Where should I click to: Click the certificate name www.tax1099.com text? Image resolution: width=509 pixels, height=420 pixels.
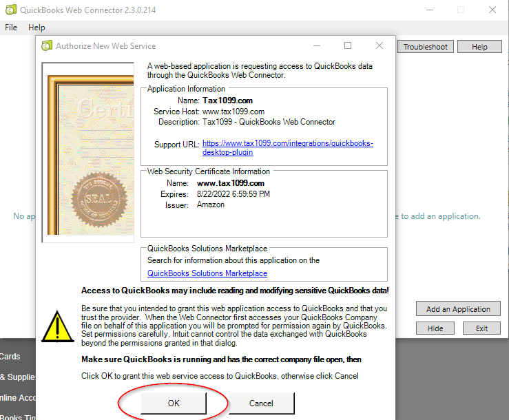[x=231, y=183]
